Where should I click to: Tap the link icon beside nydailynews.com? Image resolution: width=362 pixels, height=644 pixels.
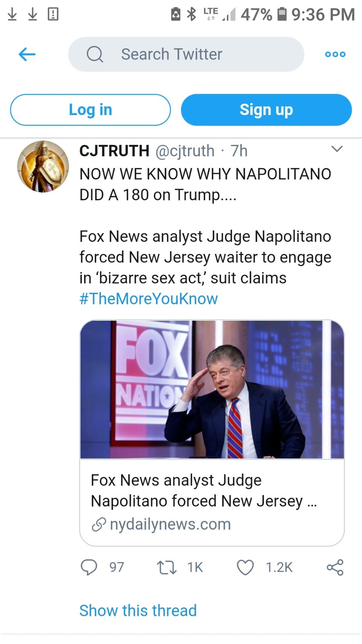(x=99, y=524)
